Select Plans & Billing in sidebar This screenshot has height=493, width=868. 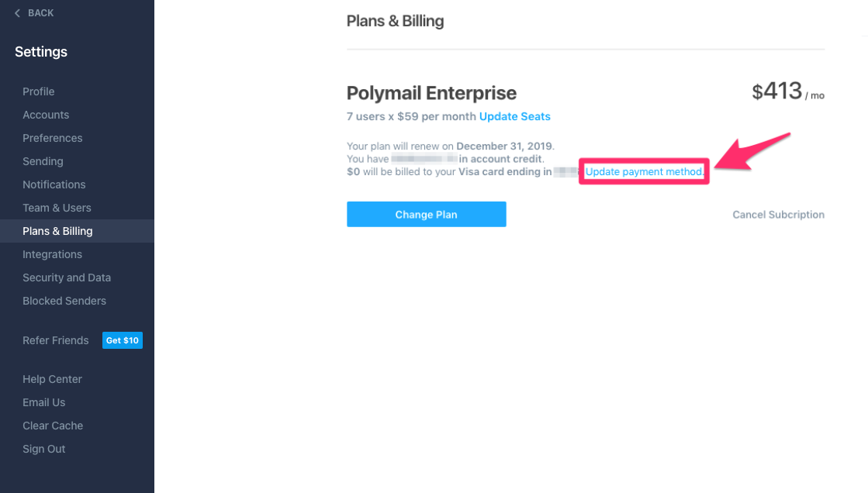[57, 231]
